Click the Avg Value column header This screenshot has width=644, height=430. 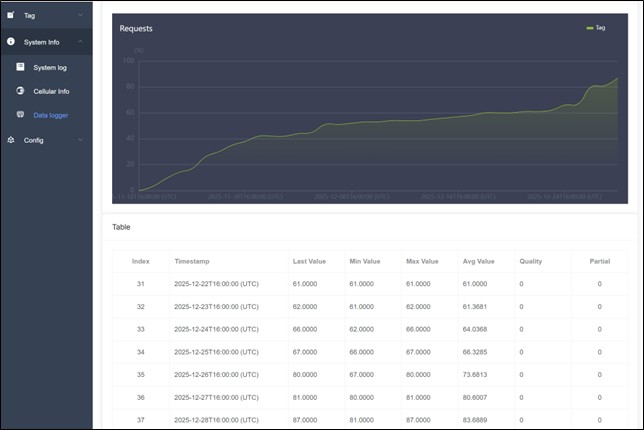[x=479, y=261]
